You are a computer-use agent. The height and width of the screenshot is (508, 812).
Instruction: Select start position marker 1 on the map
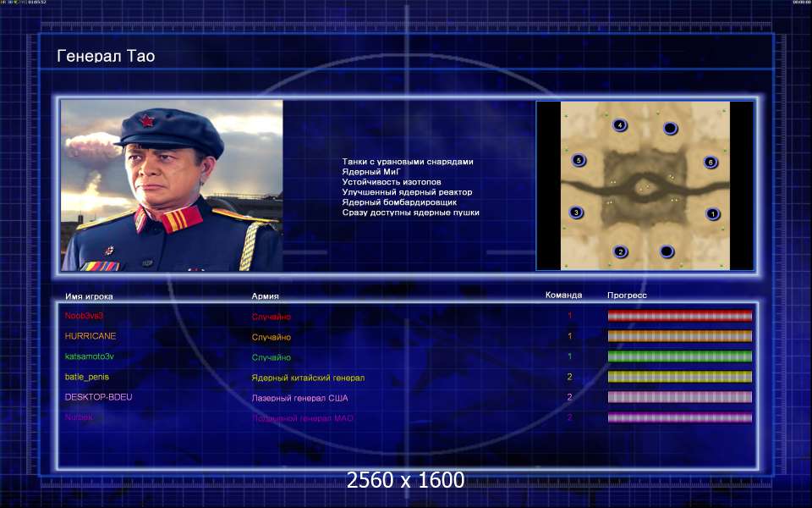pos(712,213)
